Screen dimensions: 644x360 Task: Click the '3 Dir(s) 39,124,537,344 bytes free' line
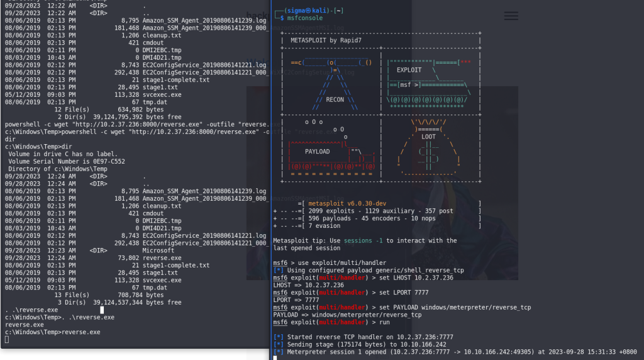[119, 302]
